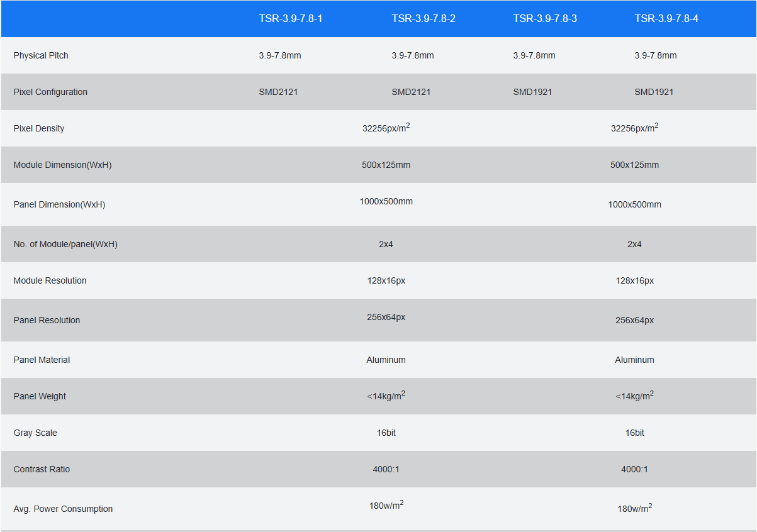Click the Gray Scale row label

click(35, 433)
